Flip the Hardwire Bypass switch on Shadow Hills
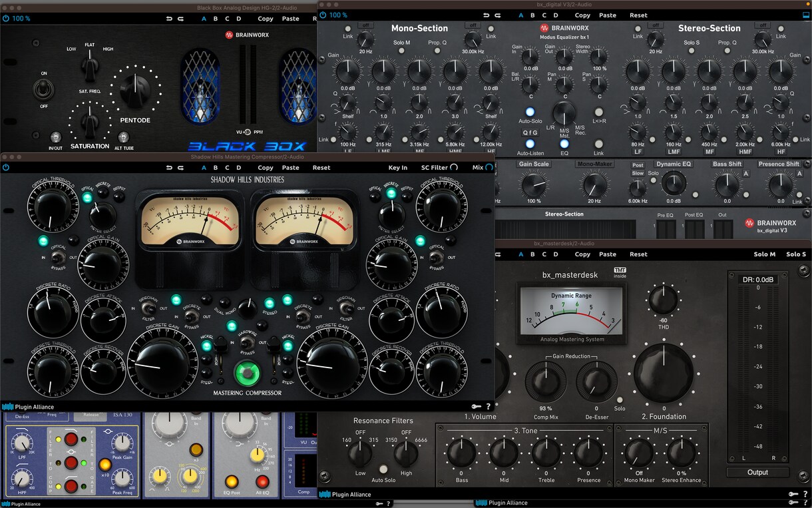Image resolution: width=812 pixels, height=508 pixels. pos(247,343)
